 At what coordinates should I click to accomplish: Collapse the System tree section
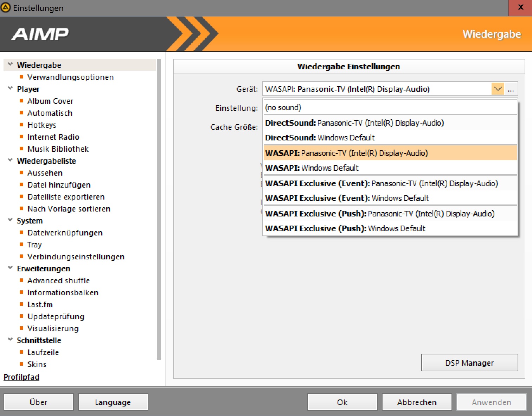click(10, 220)
